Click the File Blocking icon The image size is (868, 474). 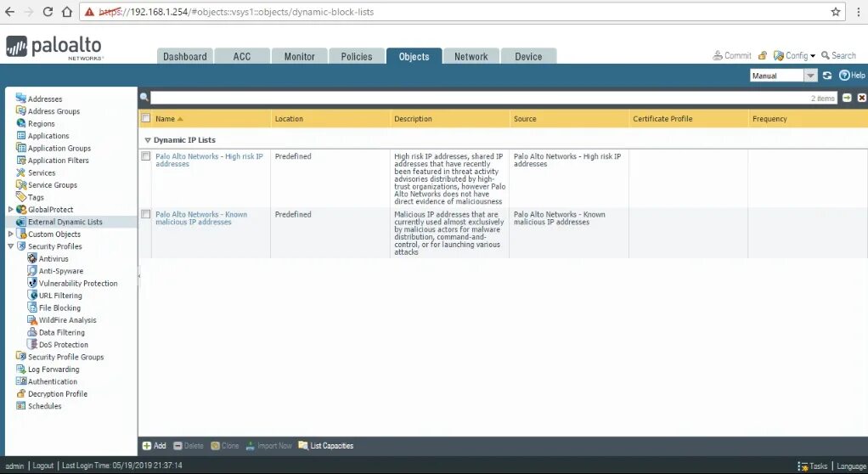(32, 308)
